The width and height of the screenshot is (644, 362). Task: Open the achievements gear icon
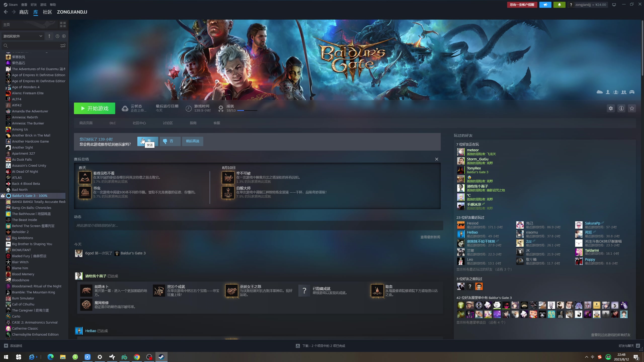pos(221,108)
